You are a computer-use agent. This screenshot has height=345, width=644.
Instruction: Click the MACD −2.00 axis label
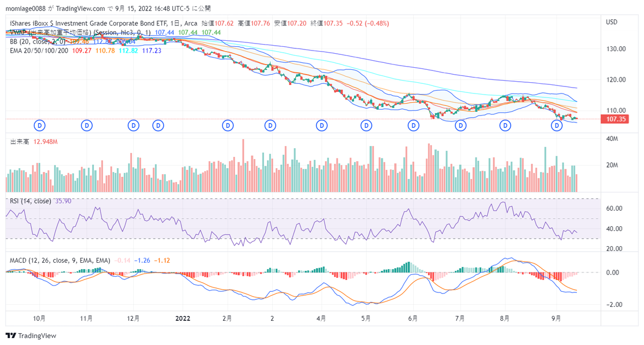[x=614, y=305]
